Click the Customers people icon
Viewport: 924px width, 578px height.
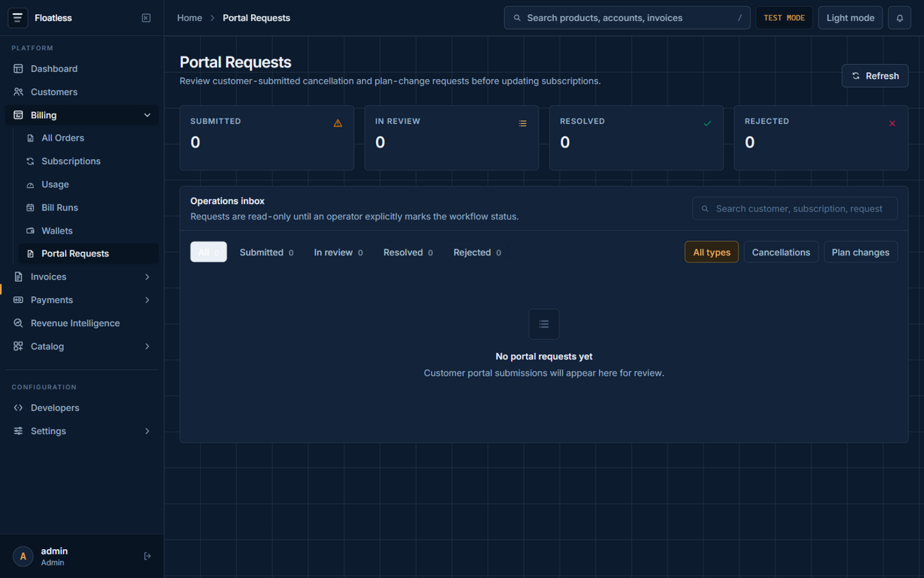tap(18, 92)
